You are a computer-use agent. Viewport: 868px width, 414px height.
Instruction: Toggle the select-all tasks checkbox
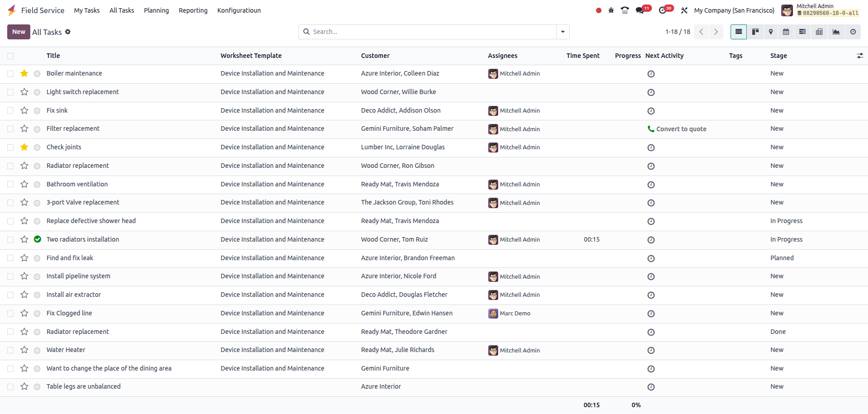point(10,56)
